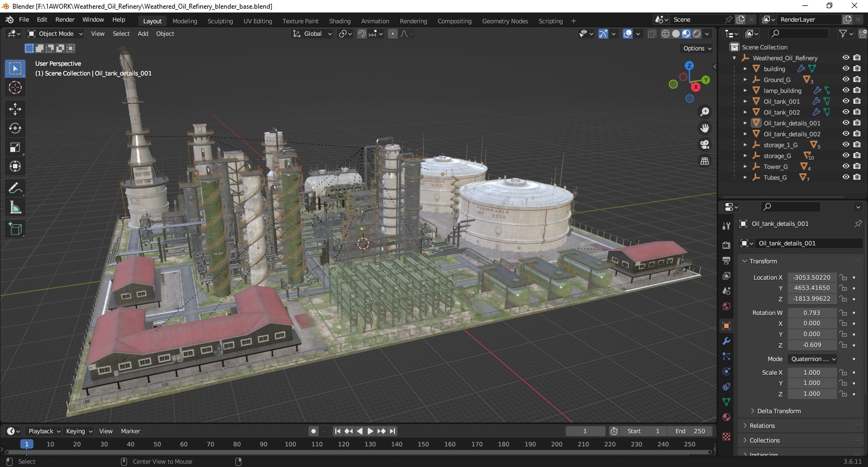Screen dimensions: 868x467
Task: Pin the Oil_tank_details_001 properties context
Action: point(858,224)
